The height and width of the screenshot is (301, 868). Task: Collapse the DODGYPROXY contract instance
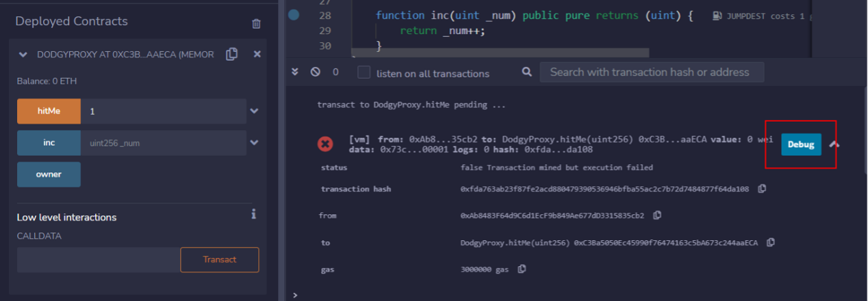23,55
